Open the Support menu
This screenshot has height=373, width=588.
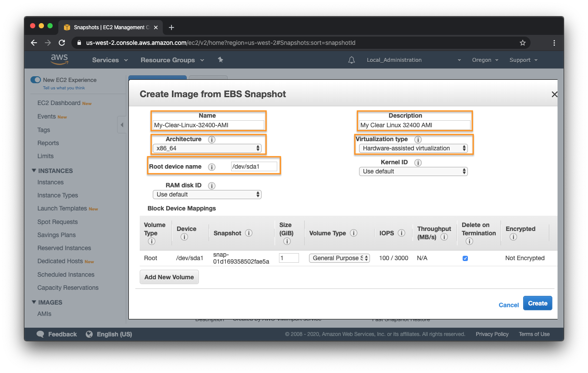point(524,60)
